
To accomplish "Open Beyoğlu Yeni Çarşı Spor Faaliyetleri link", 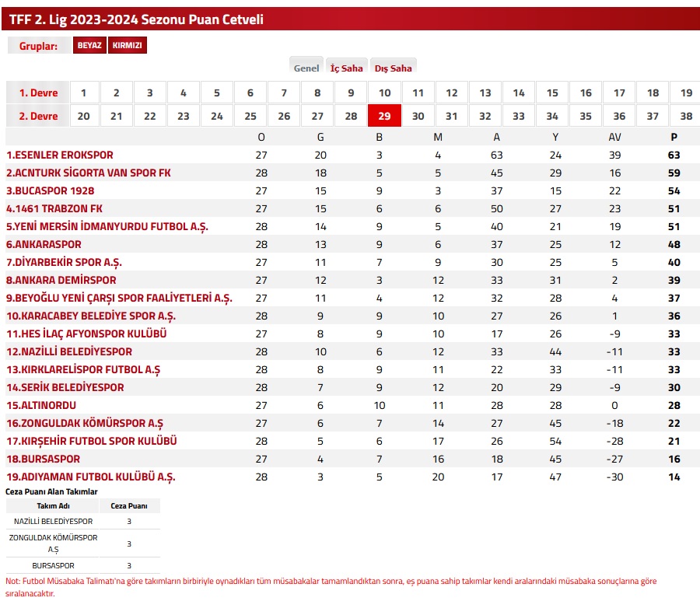I will click(119, 299).
